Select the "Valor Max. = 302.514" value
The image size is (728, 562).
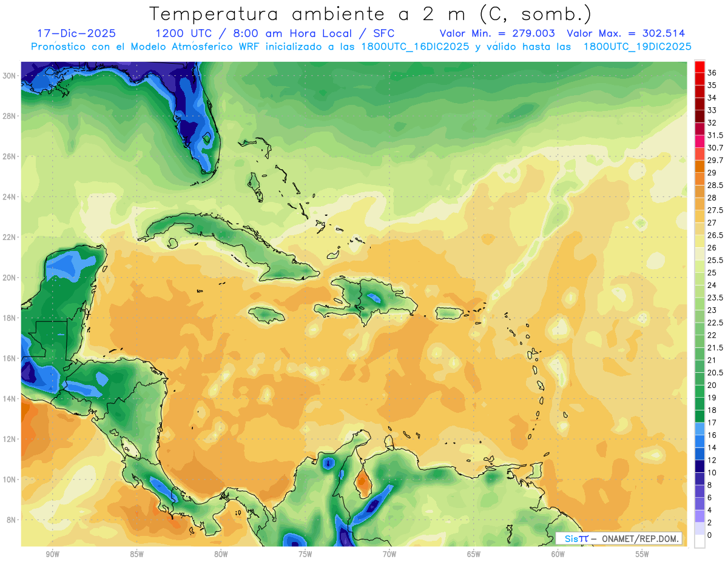[x=625, y=33]
